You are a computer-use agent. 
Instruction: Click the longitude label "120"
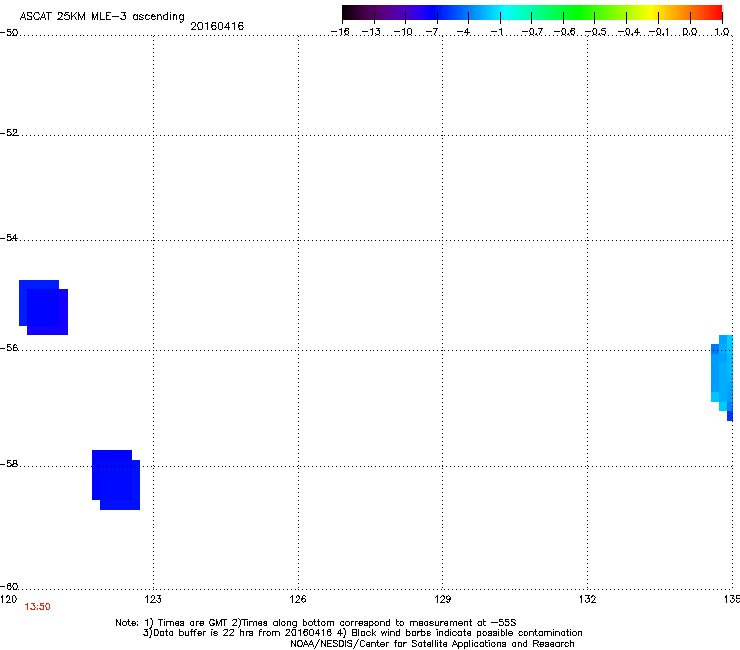(8, 599)
